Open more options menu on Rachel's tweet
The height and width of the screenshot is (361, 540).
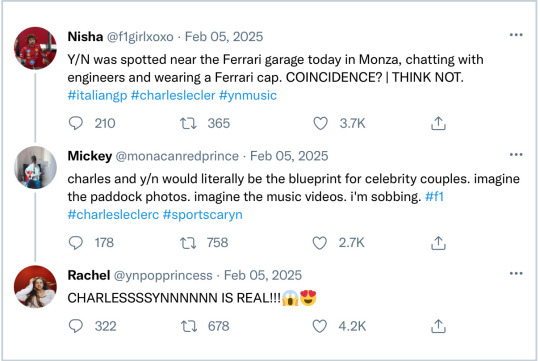516,274
